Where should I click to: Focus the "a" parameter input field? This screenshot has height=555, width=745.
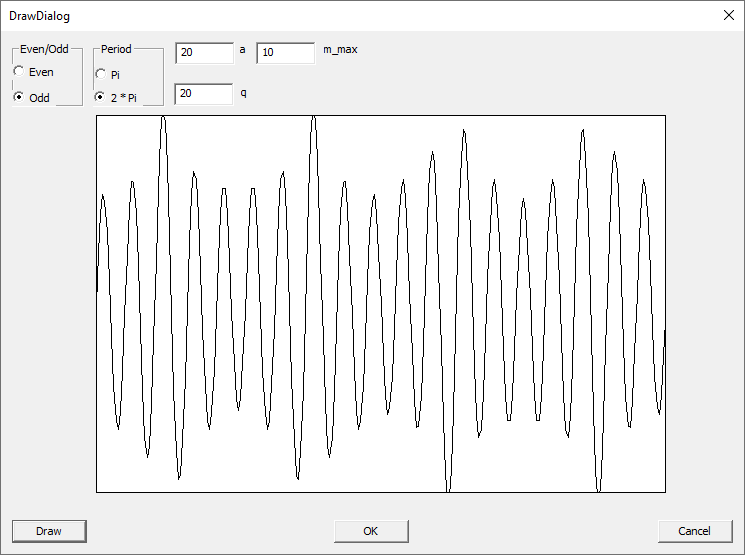coord(204,52)
